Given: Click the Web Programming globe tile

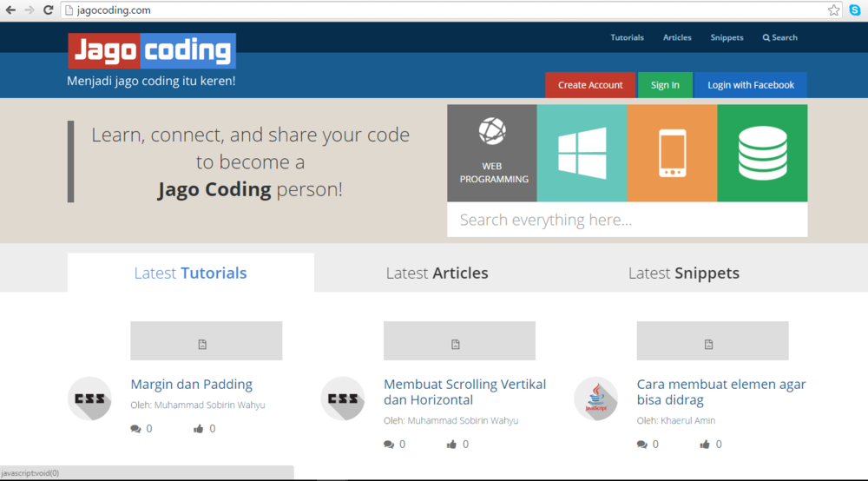Looking at the screenshot, I should click(492, 153).
